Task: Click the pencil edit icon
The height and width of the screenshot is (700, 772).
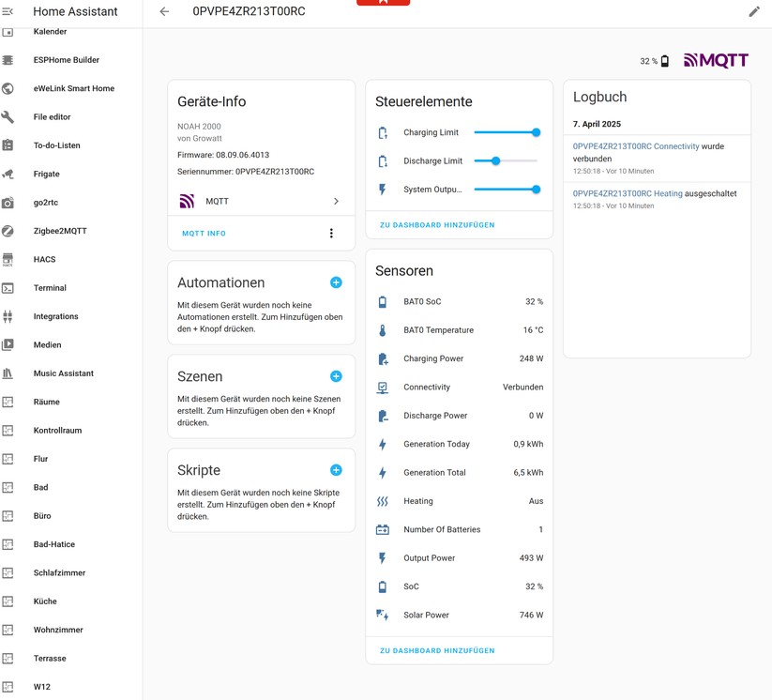Action: click(x=753, y=12)
